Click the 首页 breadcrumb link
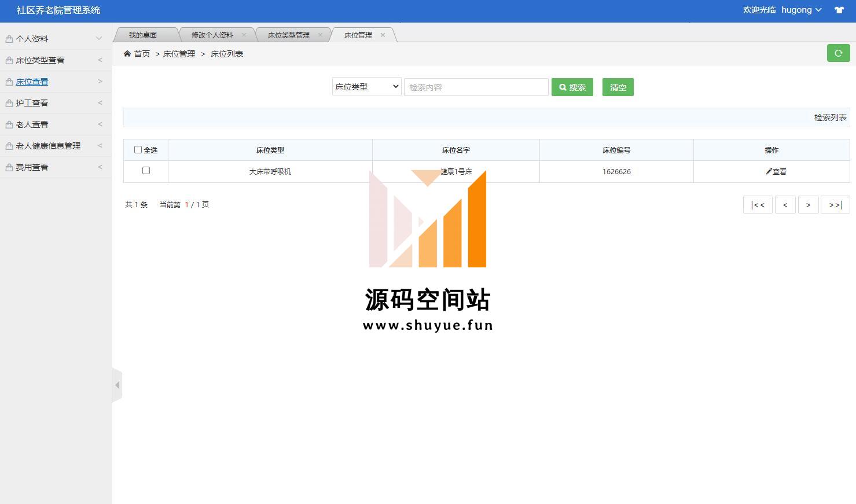 [142, 54]
